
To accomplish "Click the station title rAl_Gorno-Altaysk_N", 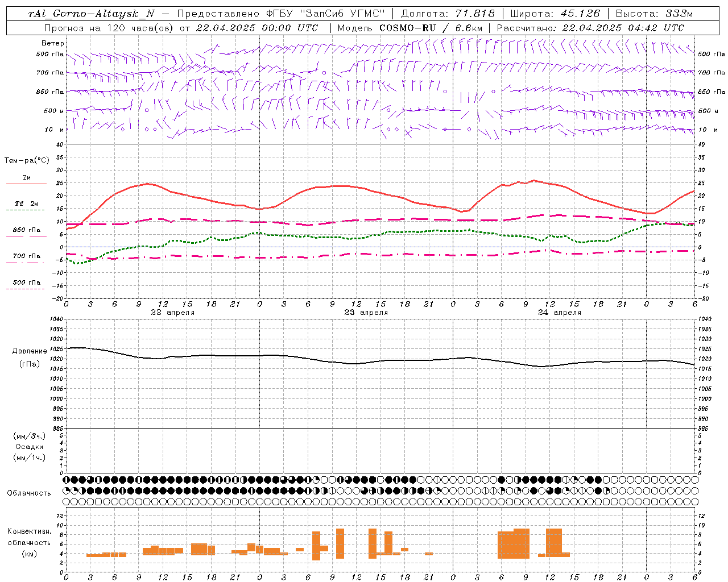I will (x=92, y=14).
